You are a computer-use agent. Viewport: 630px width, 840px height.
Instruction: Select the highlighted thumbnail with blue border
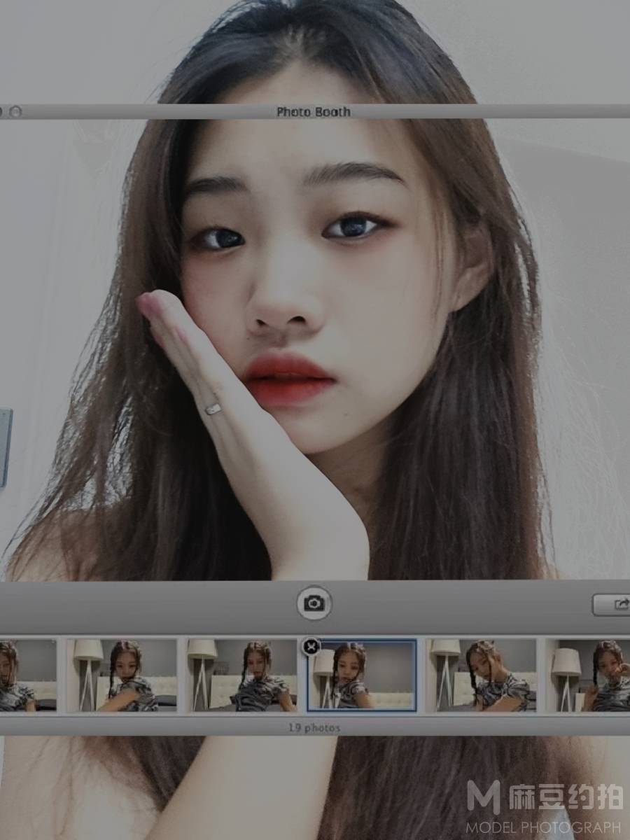[x=362, y=675]
